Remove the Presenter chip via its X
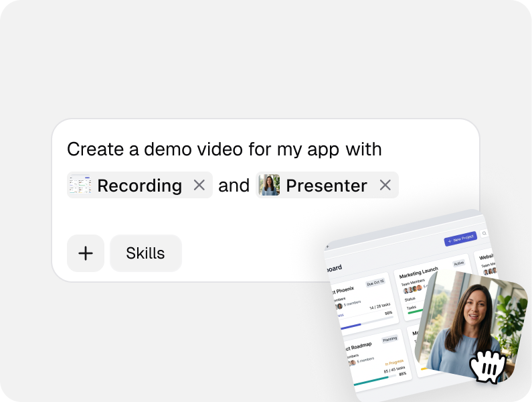532x402 pixels. pos(385,185)
